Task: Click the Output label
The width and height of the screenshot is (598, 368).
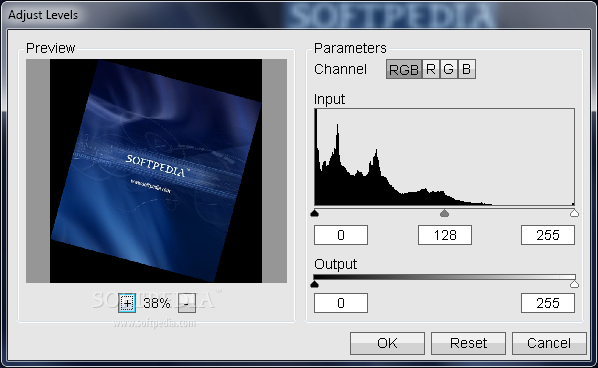Action: (336, 264)
